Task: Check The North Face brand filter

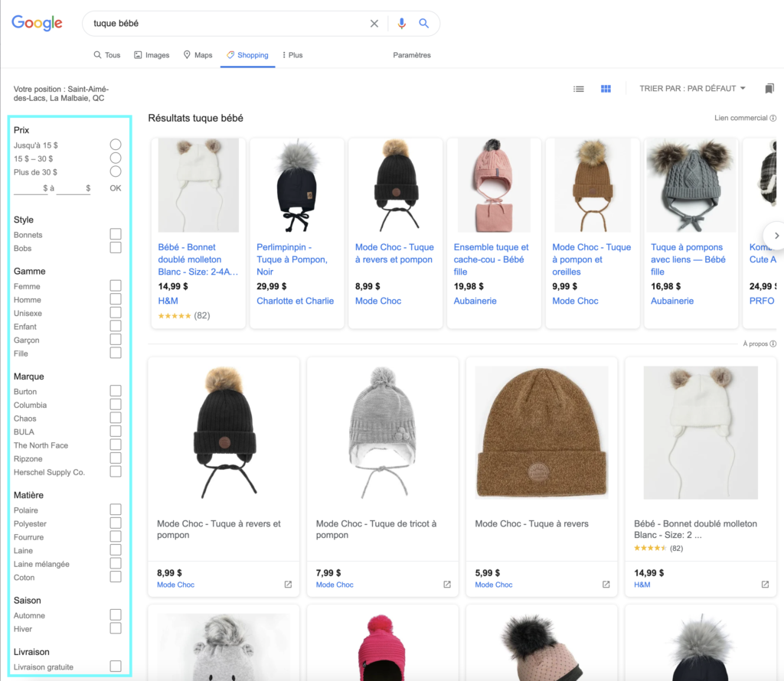Action: click(116, 445)
